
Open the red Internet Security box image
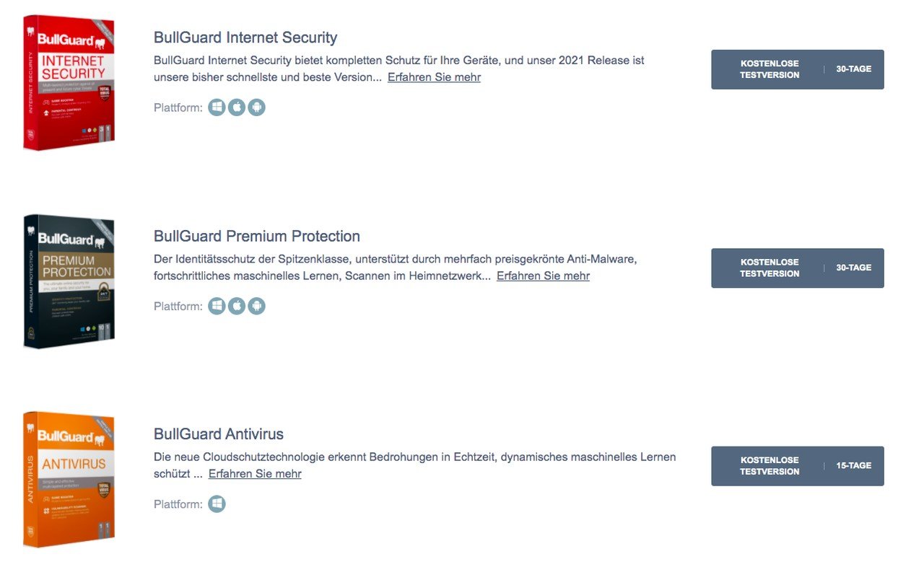[x=69, y=82]
